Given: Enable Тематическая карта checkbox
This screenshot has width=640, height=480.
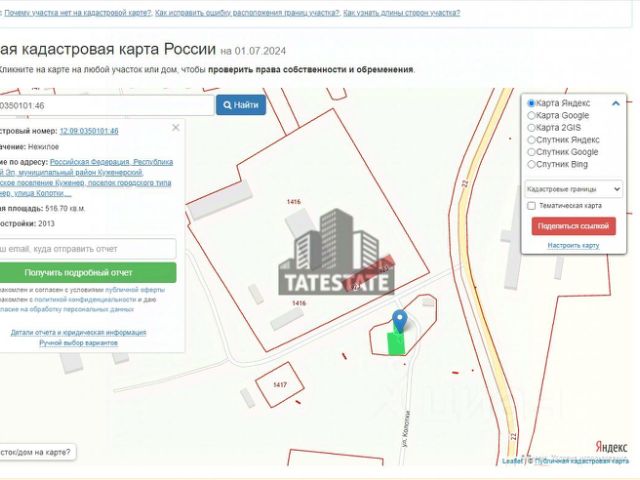Looking at the screenshot, I should point(531,206).
